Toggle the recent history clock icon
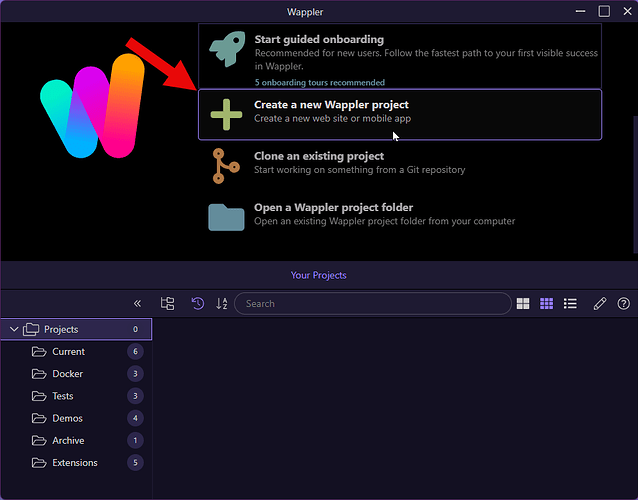Image resolution: width=638 pixels, height=500 pixels. [x=198, y=303]
